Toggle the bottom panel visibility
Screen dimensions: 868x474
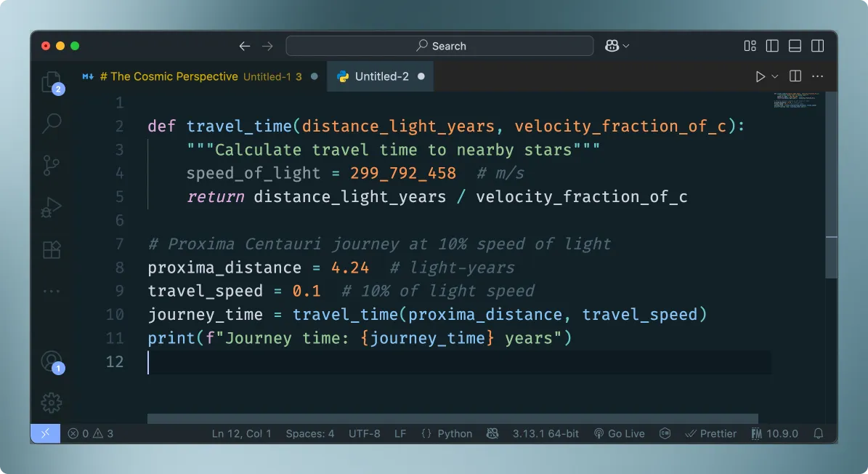click(x=795, y=45)
